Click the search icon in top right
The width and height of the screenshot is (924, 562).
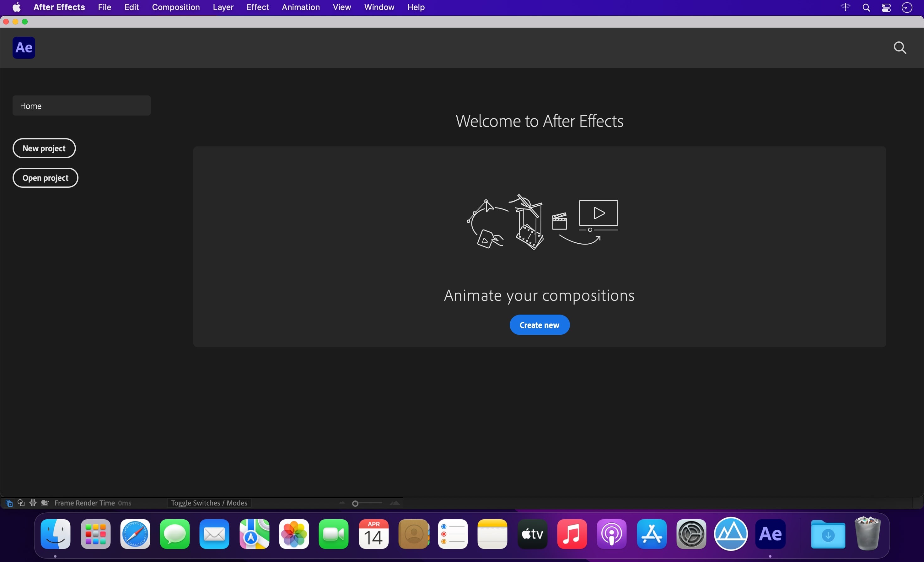click(x=900, y=47)
